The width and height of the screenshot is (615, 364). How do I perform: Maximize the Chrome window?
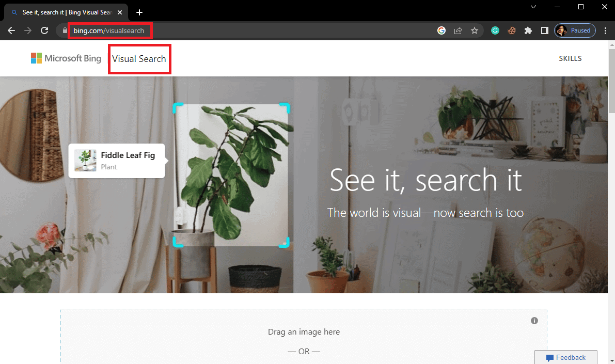click(581, 7)
